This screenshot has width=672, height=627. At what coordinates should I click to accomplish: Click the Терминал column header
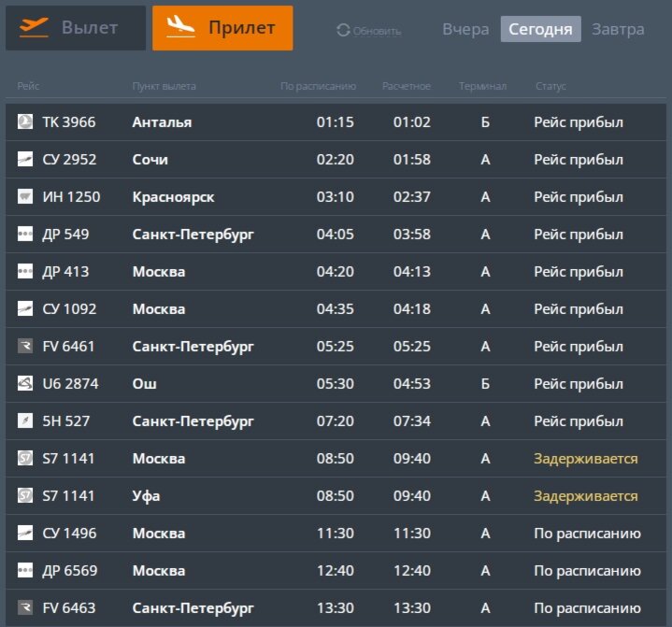[x=482, y=86]
